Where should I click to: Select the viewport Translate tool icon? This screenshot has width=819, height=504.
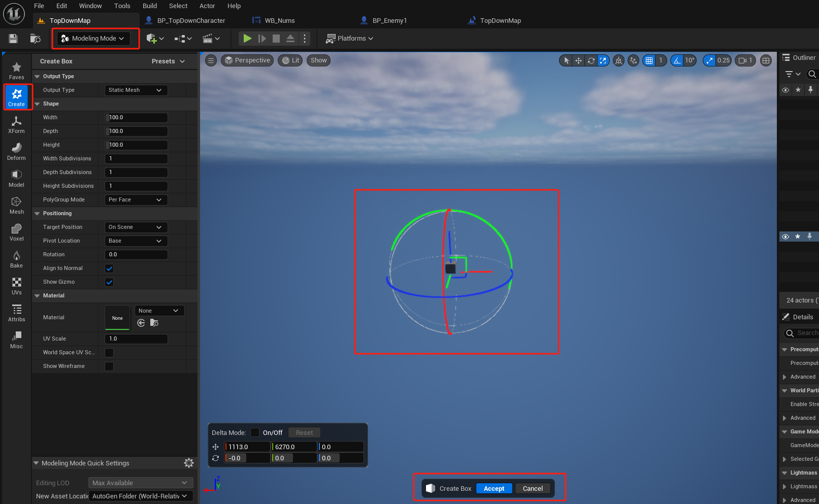pos(578,60)
